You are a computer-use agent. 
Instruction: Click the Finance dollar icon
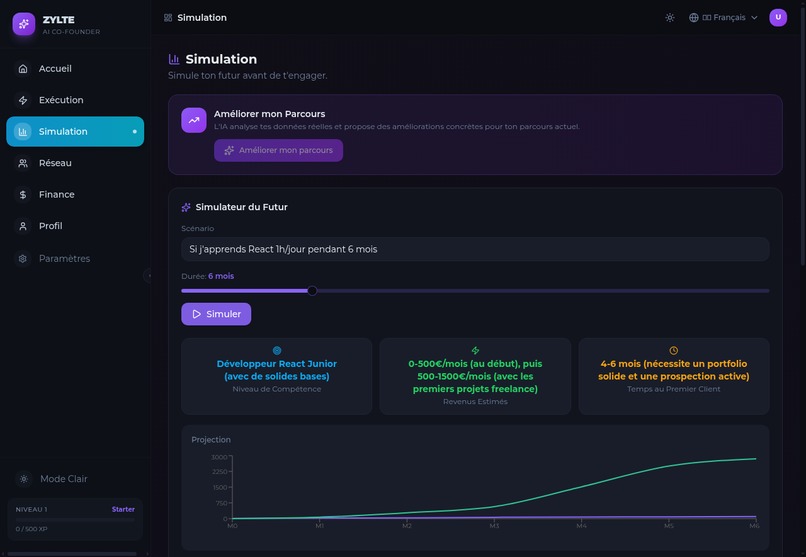[x=23, y=195]
